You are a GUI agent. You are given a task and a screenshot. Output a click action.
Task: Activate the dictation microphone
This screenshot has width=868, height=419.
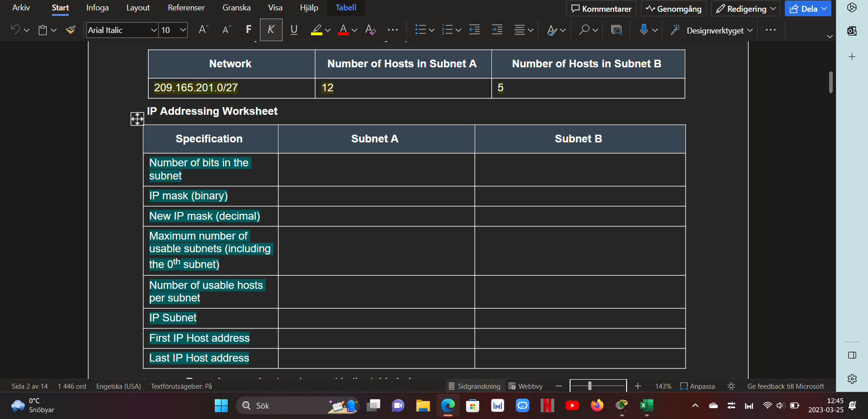tap(644, 29)
